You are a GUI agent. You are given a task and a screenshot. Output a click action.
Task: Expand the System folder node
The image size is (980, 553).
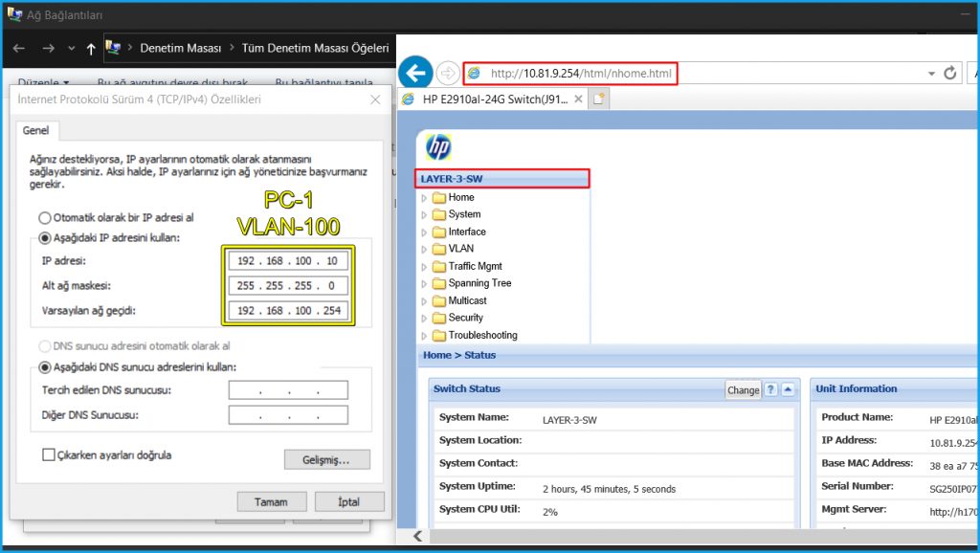coord(424,215)
